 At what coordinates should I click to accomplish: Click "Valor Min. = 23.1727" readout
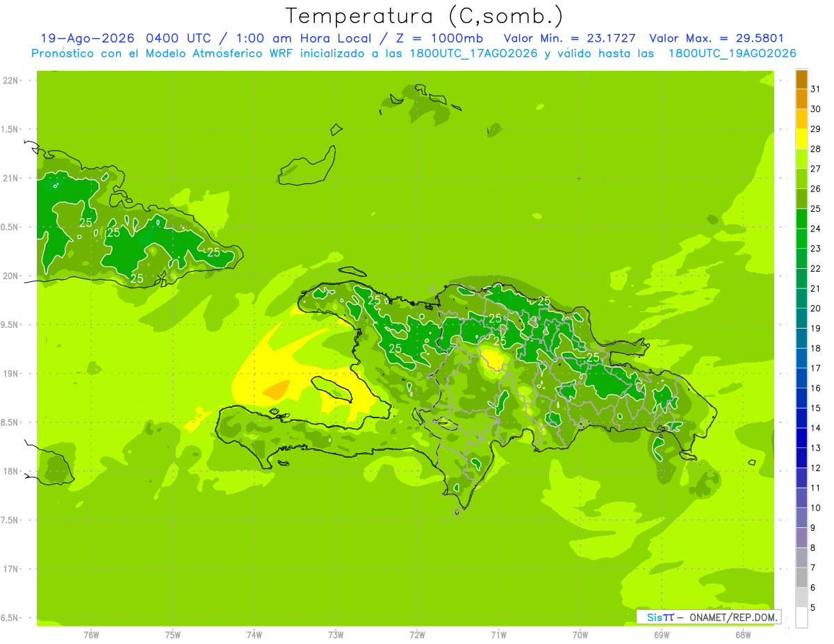(569, 38)
